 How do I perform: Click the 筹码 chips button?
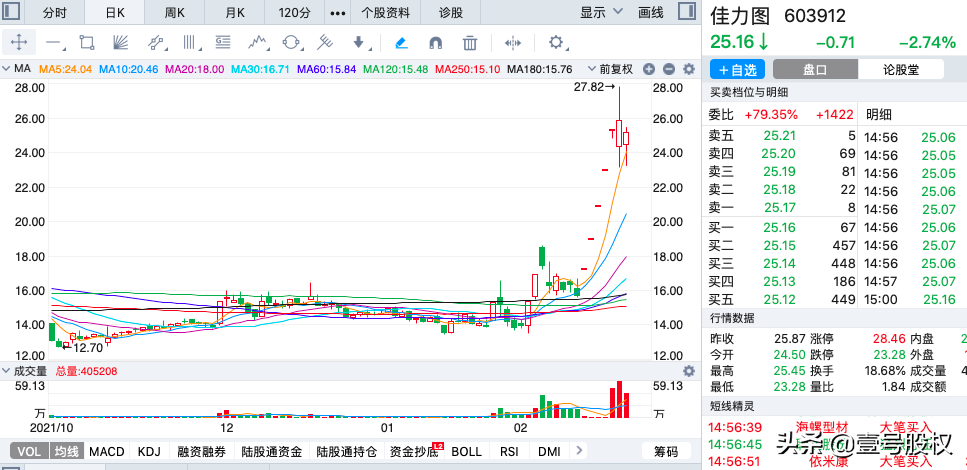point(665,451)
